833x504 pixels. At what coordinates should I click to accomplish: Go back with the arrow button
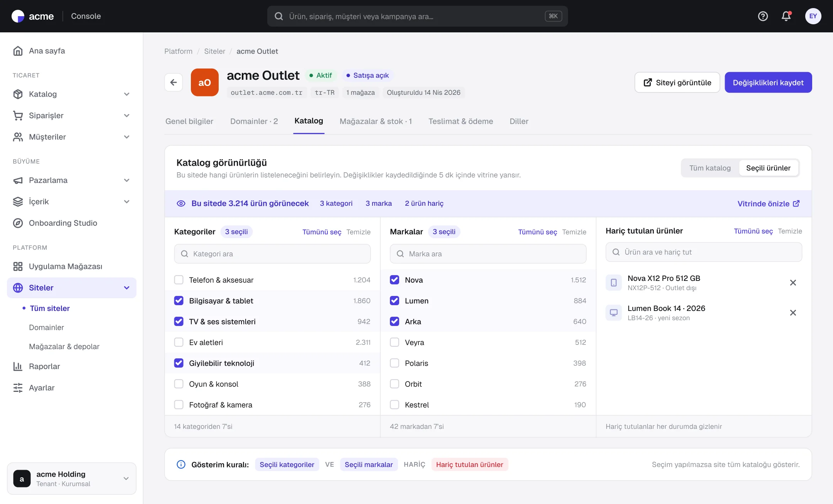pyautogui.click(x=174, y=82)
